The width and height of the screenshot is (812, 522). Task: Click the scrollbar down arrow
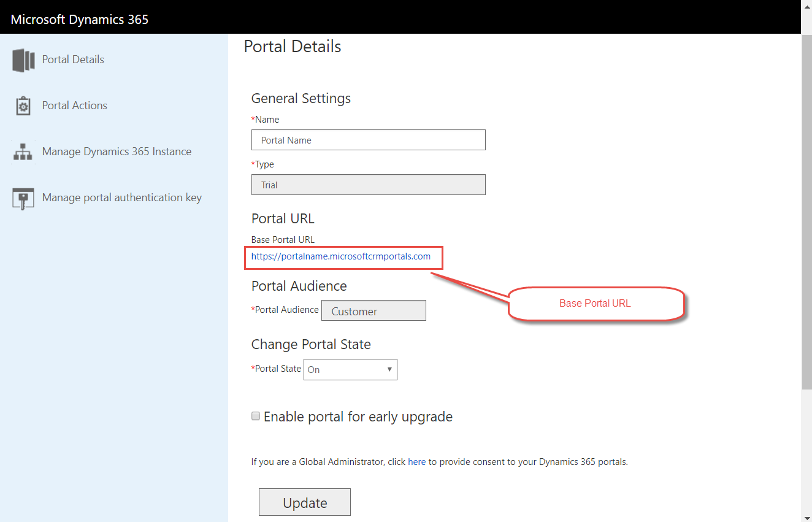click(807, 517)
